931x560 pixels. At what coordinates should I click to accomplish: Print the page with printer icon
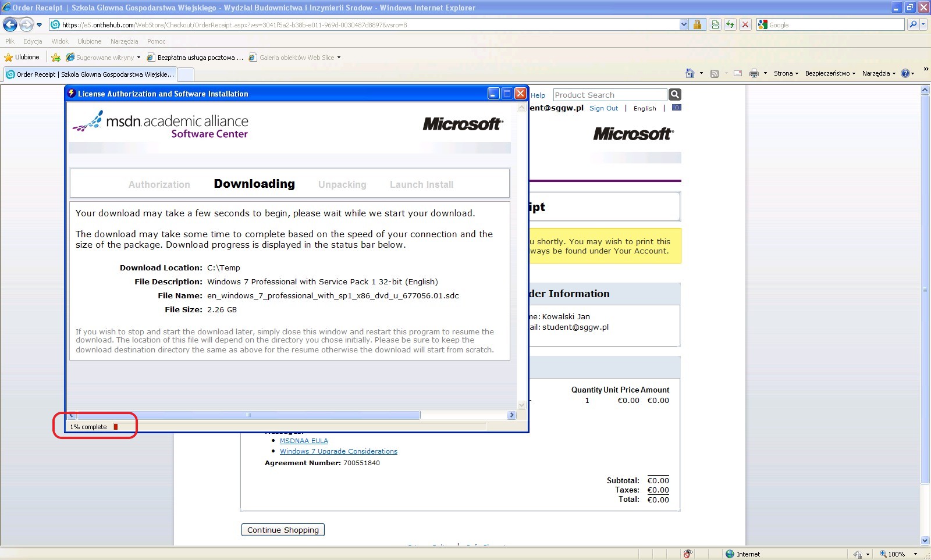pos(754,73)
